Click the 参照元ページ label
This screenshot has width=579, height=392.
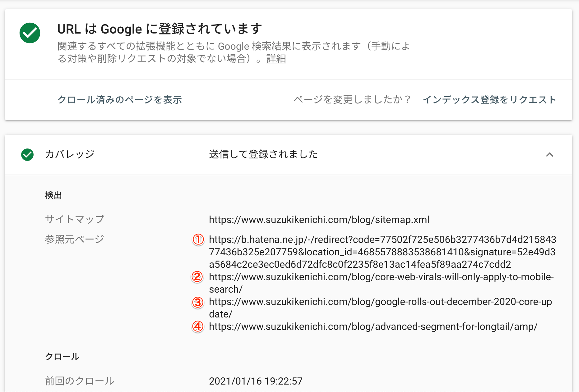(75, 239)
